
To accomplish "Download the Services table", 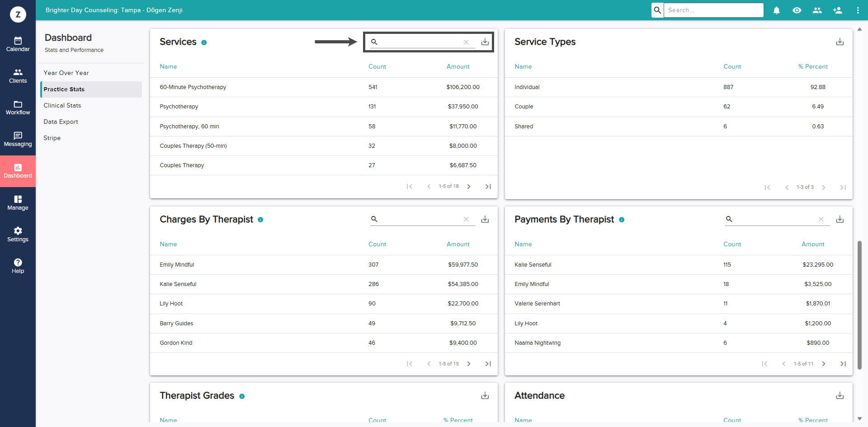I will point(485,42).
